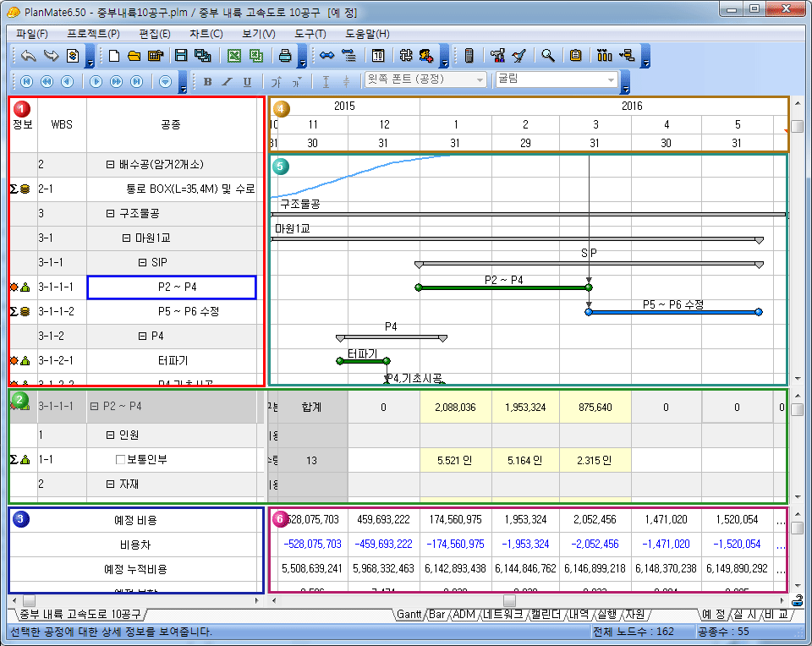Viewport: 812px width, 646px height.
Task: Open the magnifying glass search tool
Action: pyautogui.click(x=548, y=56)
